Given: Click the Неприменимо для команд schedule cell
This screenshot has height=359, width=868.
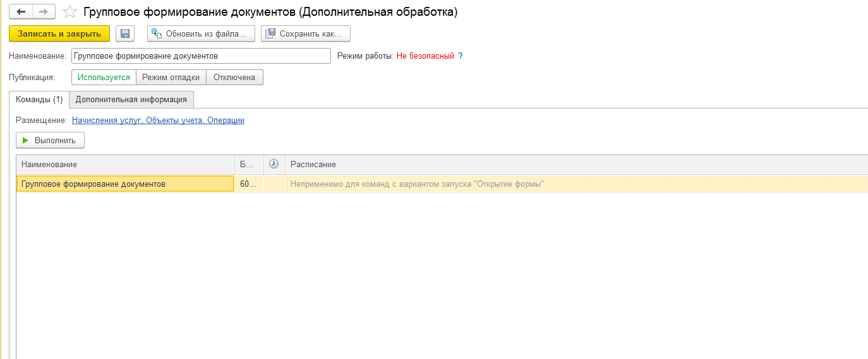Looking at the screenshot, I should pyautogui.click(x=576, y=184).
